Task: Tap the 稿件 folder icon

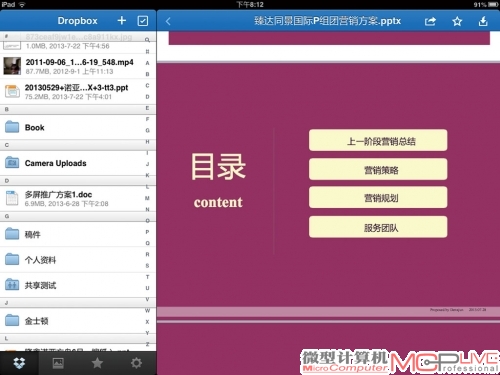Action: tap(12, 234)
